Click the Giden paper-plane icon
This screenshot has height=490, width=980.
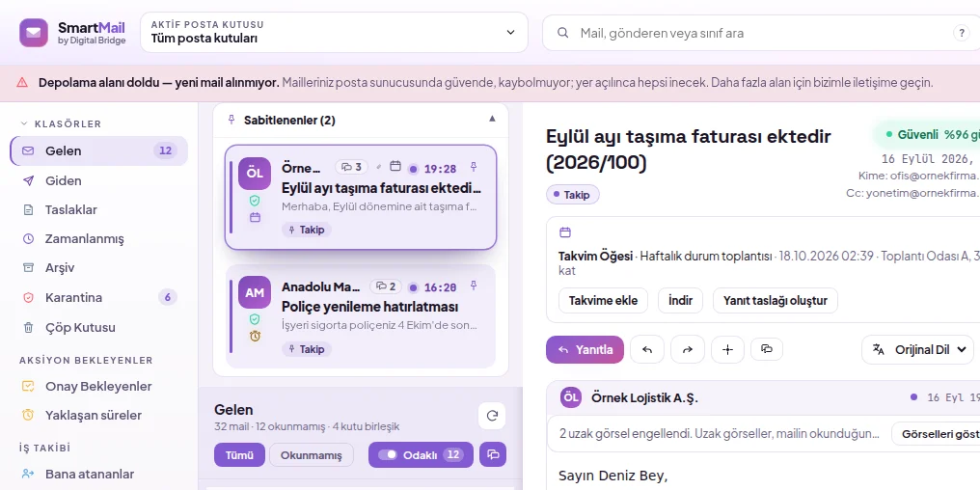tap(28, 180)
